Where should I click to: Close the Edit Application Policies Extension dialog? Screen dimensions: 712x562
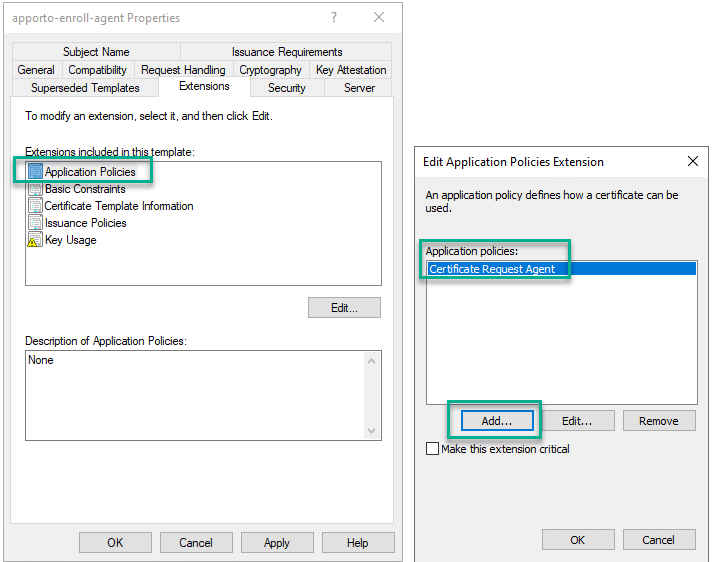click(x=692, y=161)
